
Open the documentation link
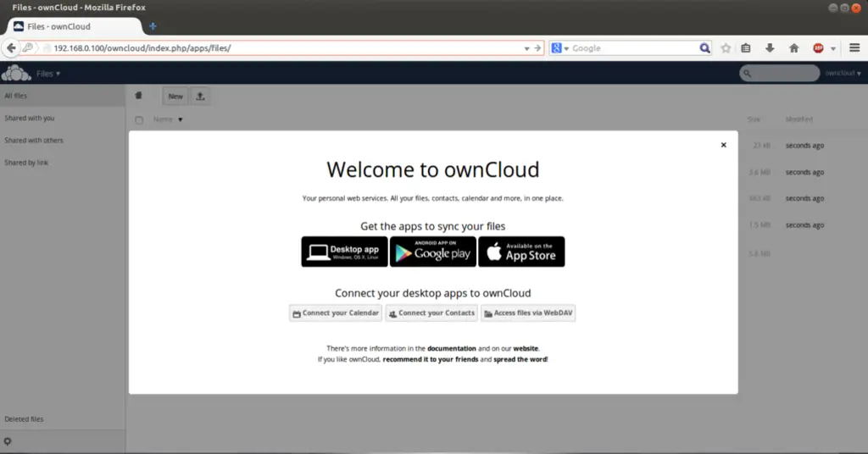pos(451,348)
